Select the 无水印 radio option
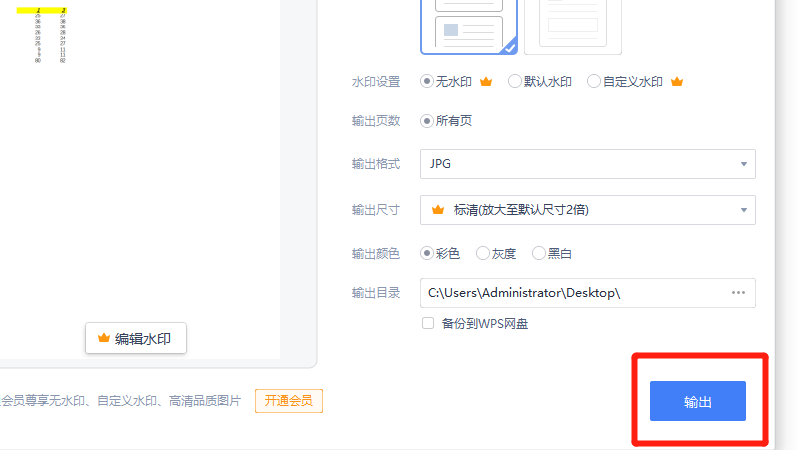The image size is (800, 450). point(427,82)
